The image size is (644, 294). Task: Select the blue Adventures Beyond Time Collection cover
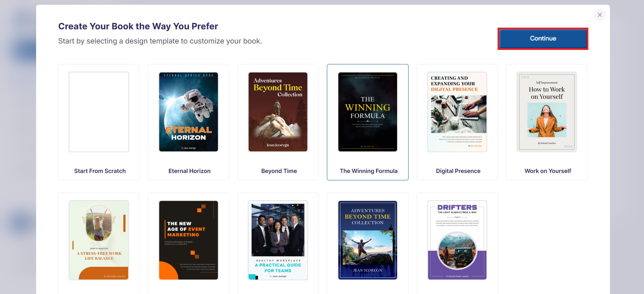pyautogui.click(x=368, y=240)
